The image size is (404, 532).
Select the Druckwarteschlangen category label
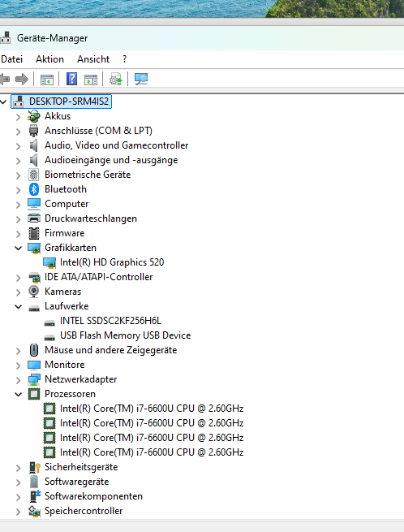pyautogui.click(x=91, y=218)
